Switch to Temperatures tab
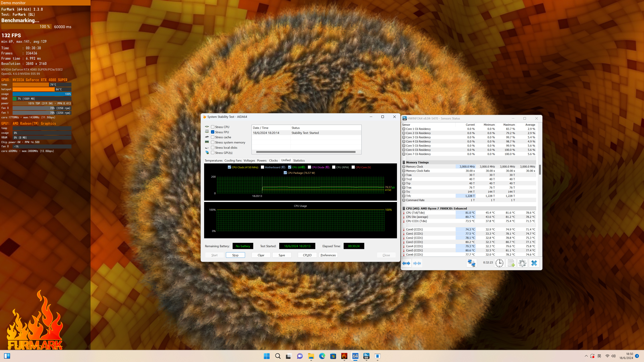The width and height of the screenshot is (644, 362). coord(213,160)
